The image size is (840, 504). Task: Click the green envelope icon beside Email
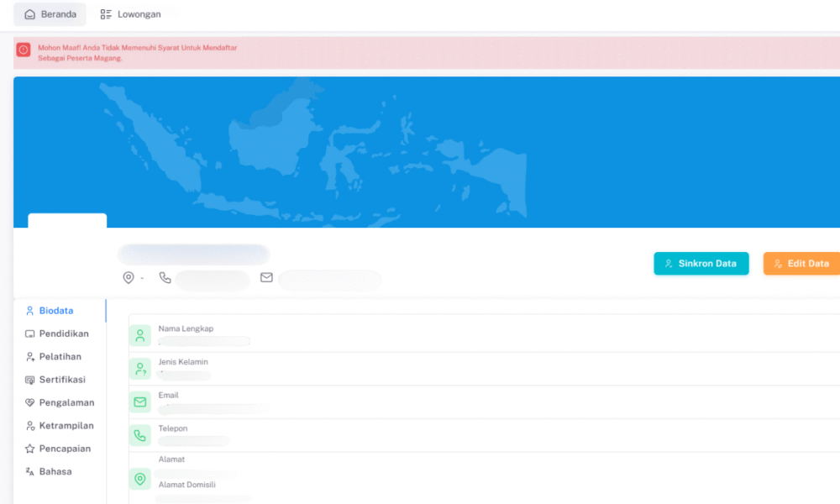(139, 402)
